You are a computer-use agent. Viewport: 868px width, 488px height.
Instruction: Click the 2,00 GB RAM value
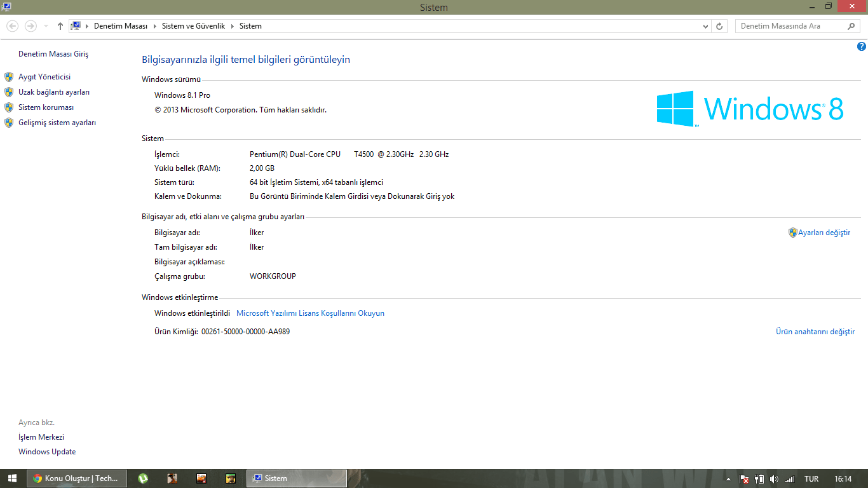click(262, 168)
